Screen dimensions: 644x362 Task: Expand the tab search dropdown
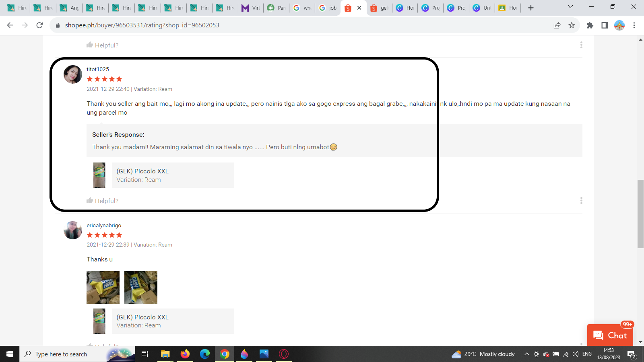[570, 7]
